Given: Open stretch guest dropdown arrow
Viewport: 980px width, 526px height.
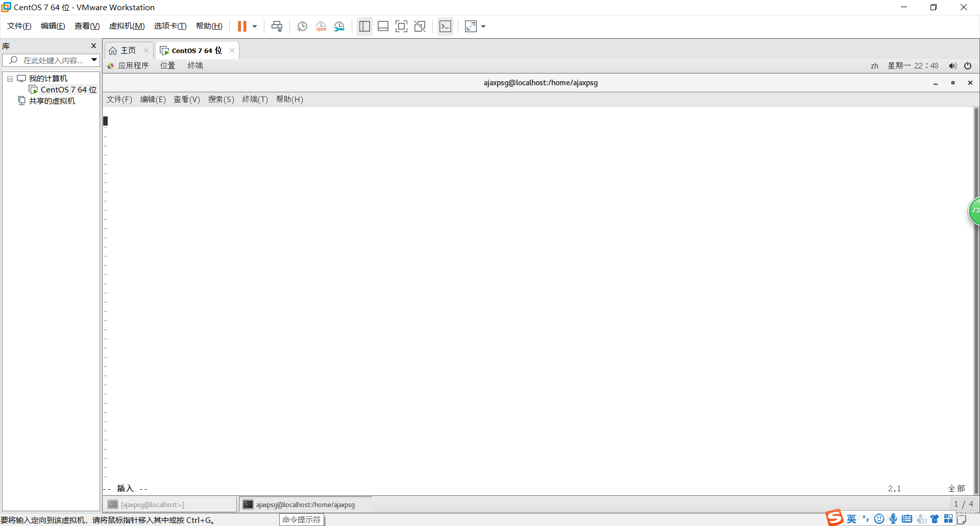Looking at the screenshot, I should pos(483,26).
